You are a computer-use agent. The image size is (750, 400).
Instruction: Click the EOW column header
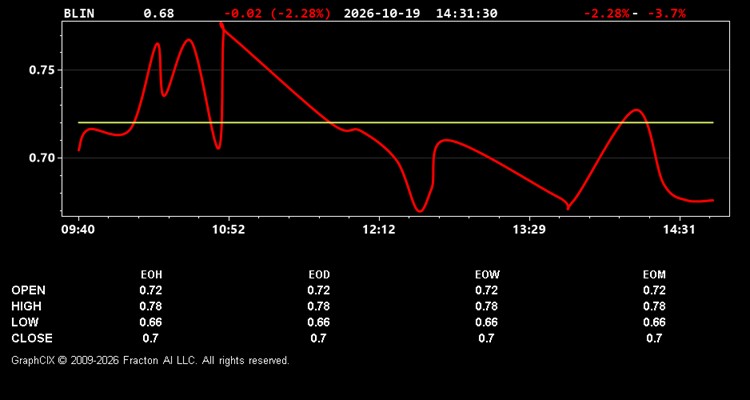(x=487, y=275)
